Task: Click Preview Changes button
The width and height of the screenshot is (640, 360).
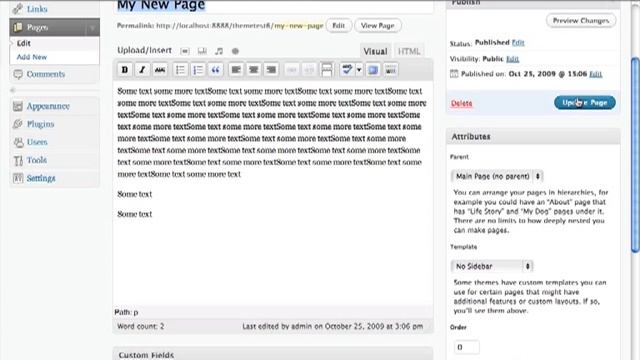Action: [581, 20]
